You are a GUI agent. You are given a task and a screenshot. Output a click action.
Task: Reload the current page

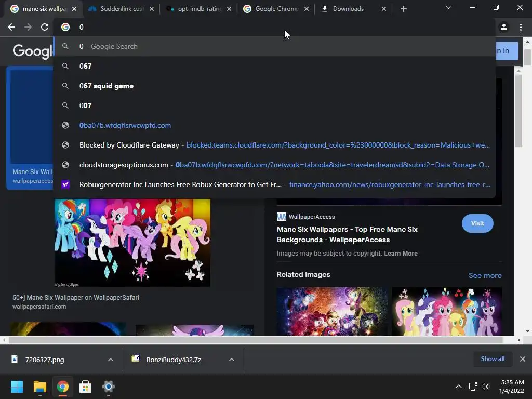[45, 27]
